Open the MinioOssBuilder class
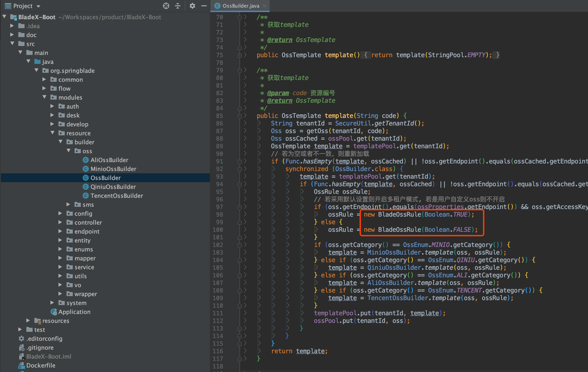 [113, 169]
